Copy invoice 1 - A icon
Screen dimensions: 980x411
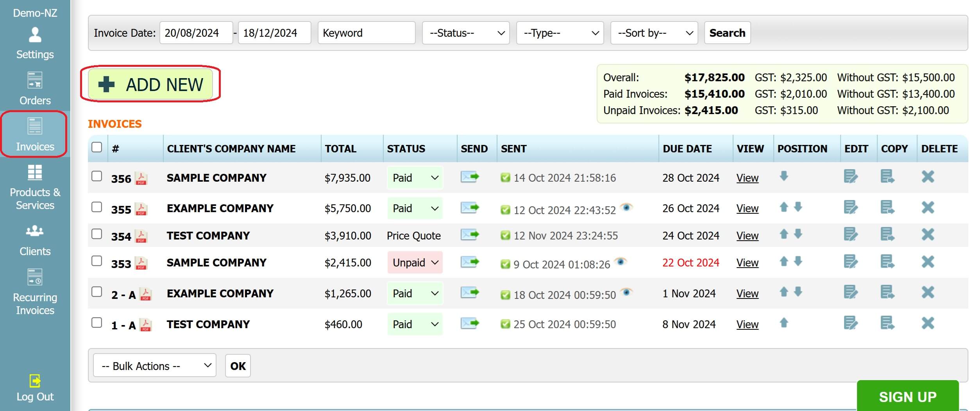tap(887, 323)
